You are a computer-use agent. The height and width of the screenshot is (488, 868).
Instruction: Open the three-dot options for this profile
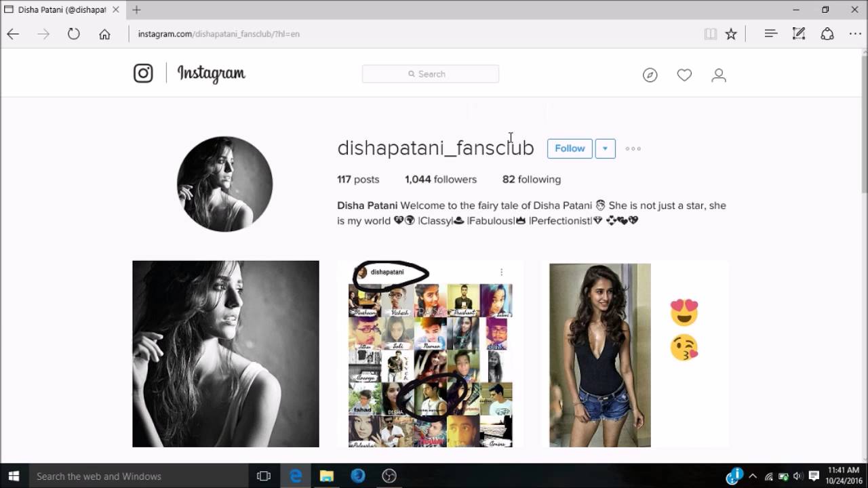[x=633, y=148]
